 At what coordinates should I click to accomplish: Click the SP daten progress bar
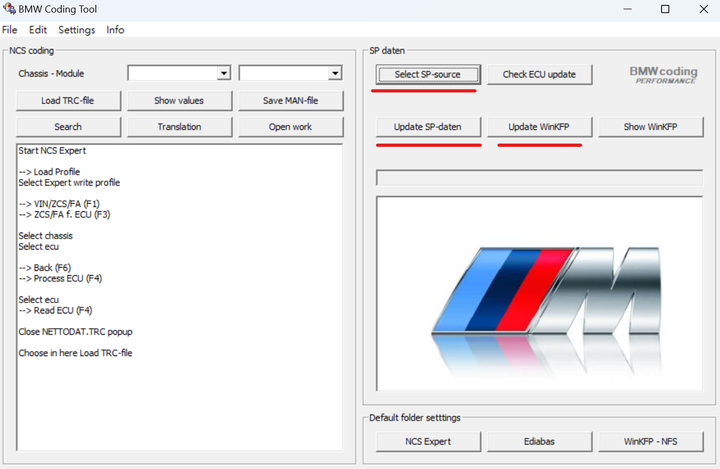[x=539, y=178]
